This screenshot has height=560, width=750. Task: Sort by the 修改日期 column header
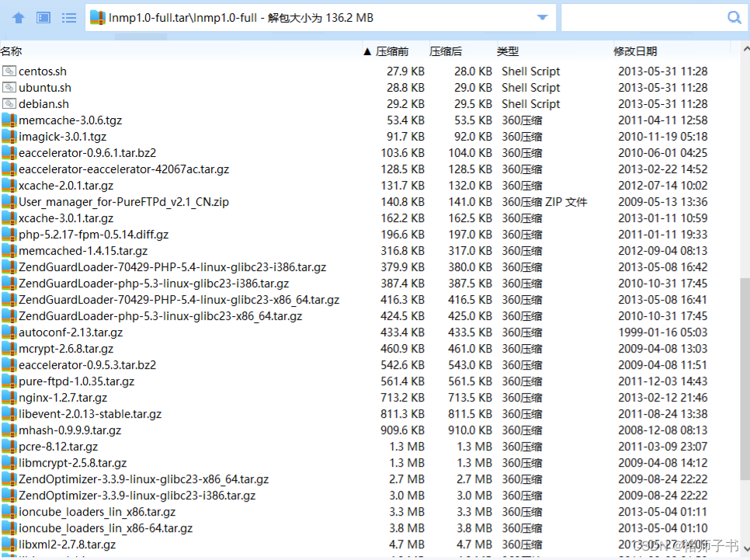(x=635, y=51)
